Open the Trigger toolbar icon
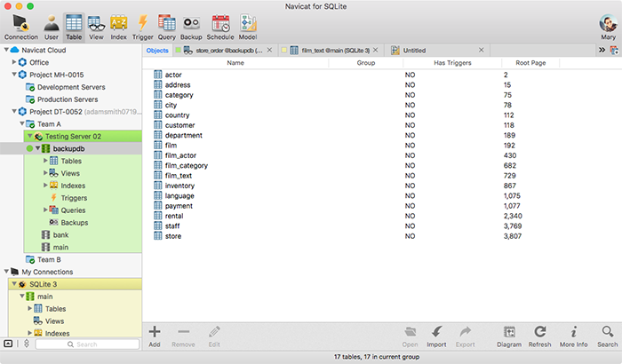Screen dimensions: 622x364 [142, 27]
